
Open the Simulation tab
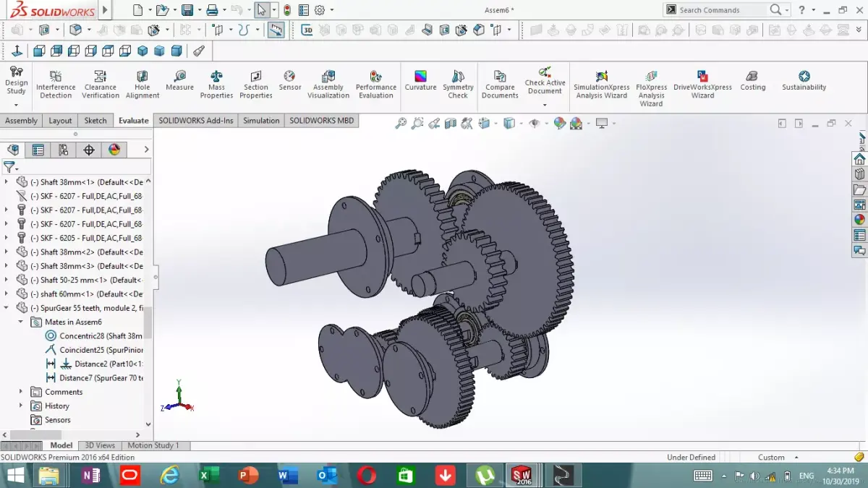click(261, 121)
